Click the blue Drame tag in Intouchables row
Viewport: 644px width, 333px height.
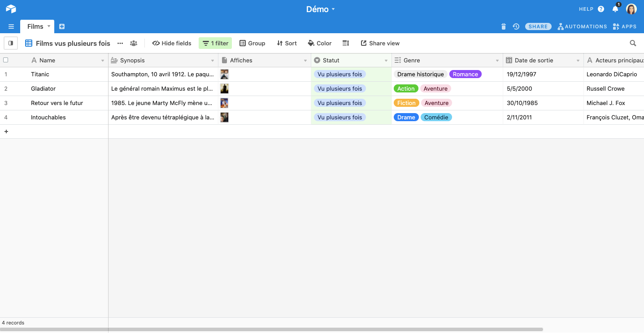(406, 118)
